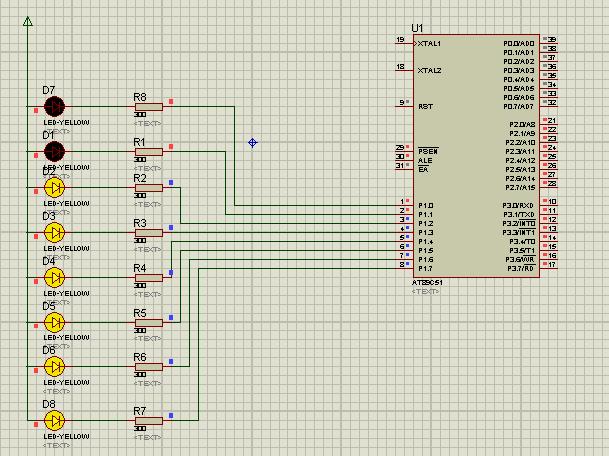
Task: Click the AT89C51 part name label
Action: click(427, 283)
